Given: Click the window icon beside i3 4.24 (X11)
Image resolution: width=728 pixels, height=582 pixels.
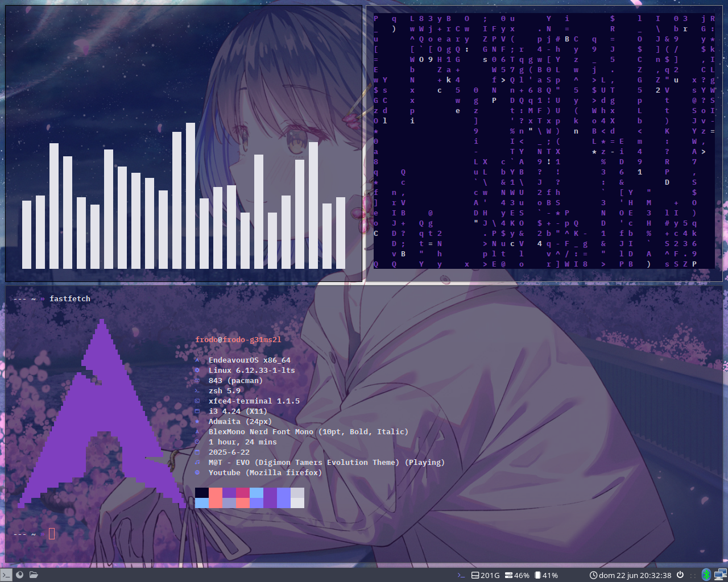Looking at the screenshot, I should (x=197, y=411).
